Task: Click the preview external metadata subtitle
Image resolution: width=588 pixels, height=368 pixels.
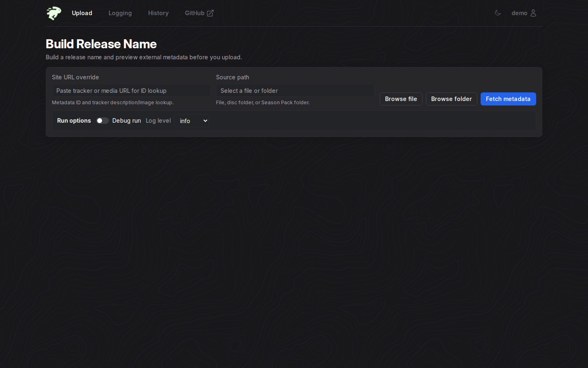Action: (144, 57)
